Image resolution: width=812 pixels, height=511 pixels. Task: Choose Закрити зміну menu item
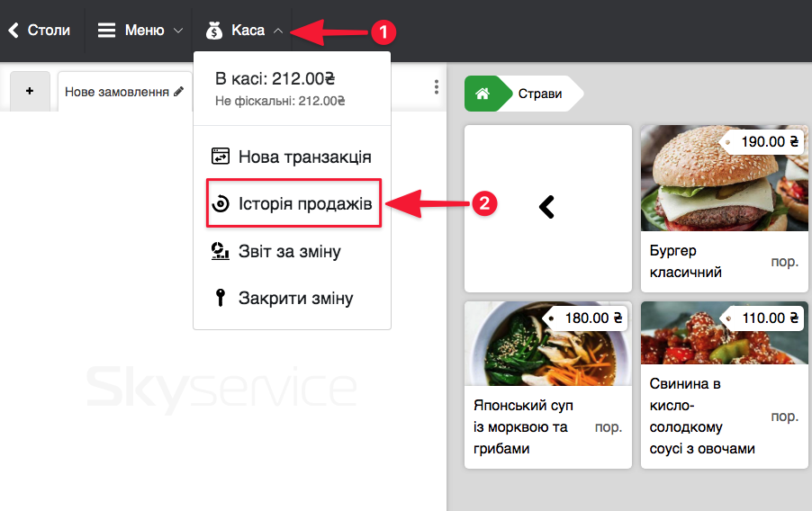(x=294, y=299)
